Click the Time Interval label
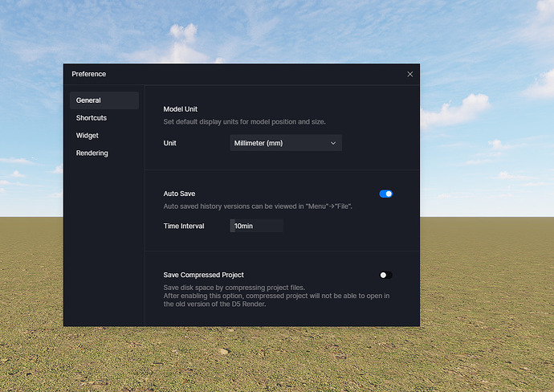 pyautogui.click(x=184, y=227)
